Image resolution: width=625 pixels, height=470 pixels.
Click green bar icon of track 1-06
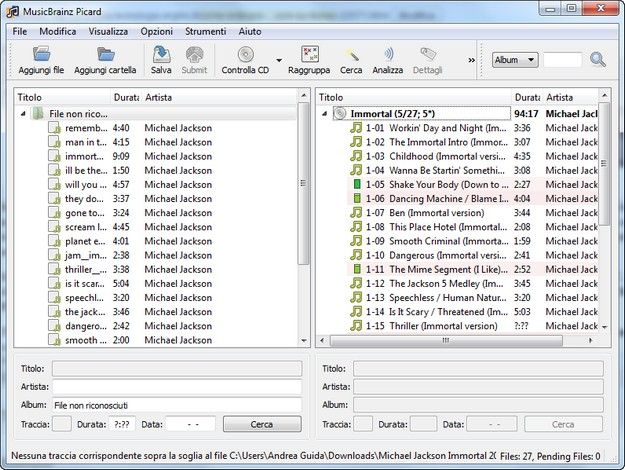(x=357, y=198)
